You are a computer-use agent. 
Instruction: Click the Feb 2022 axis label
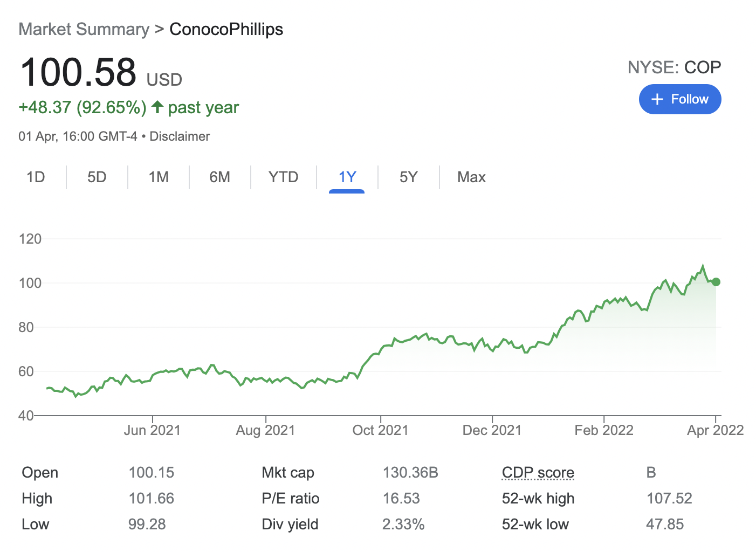(603, 430)
